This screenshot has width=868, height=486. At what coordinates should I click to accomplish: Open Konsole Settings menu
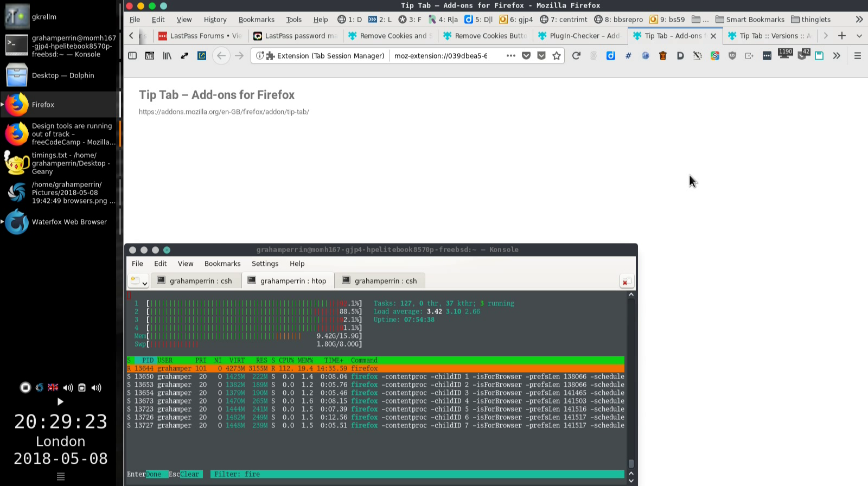(x=265, y=264)
